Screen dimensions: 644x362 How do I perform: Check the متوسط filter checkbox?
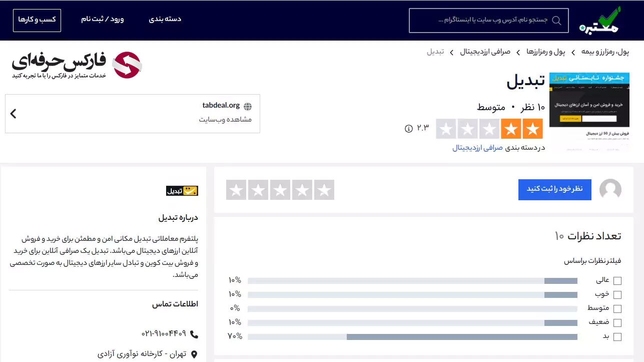pos(617,309)
